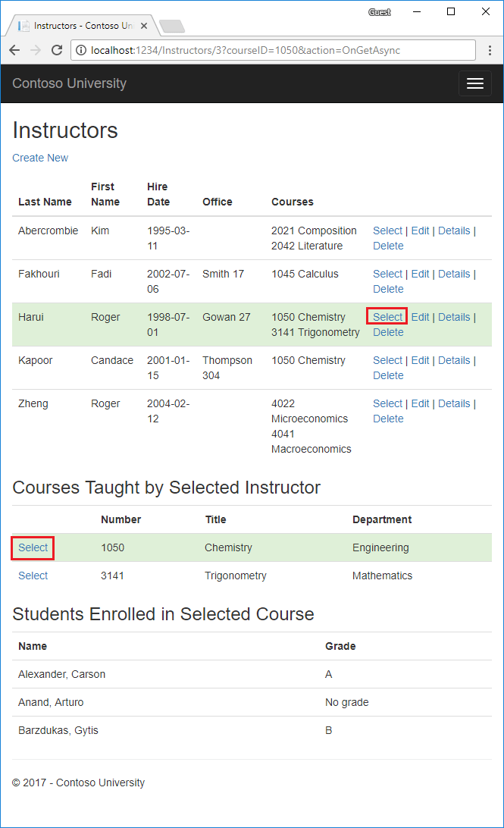504x828 pixels.
Task: Click the browser back navigation arrow
Action: tap(15, 50)
